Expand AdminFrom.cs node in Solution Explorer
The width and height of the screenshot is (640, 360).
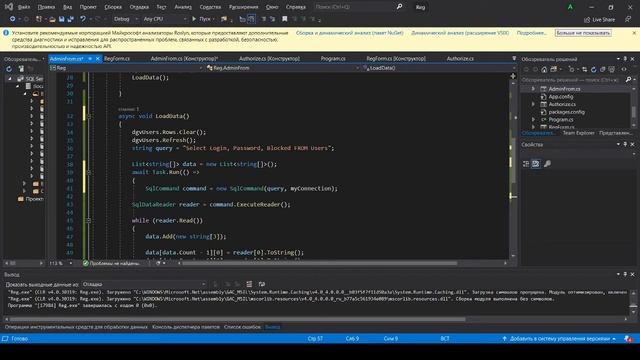coord(533,89)
